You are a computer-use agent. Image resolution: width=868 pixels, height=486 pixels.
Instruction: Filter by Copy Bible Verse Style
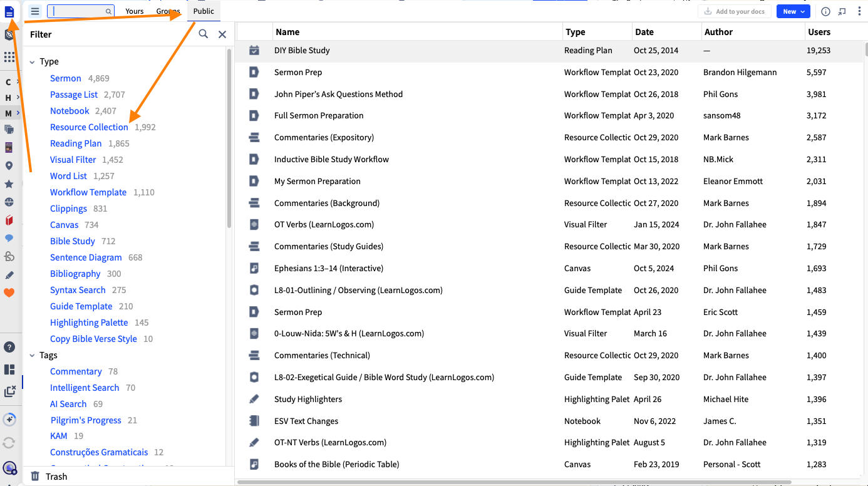pos(93,339)
